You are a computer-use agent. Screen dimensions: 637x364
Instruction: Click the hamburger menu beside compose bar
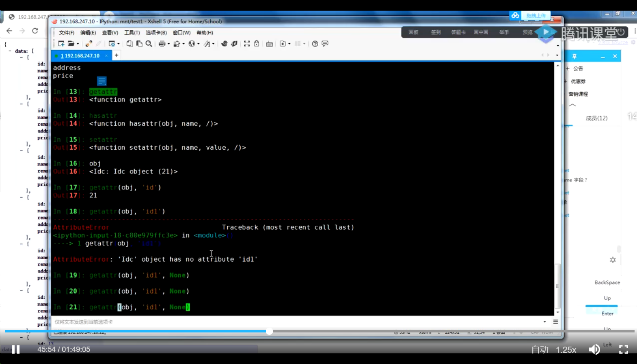coord(555,322)
